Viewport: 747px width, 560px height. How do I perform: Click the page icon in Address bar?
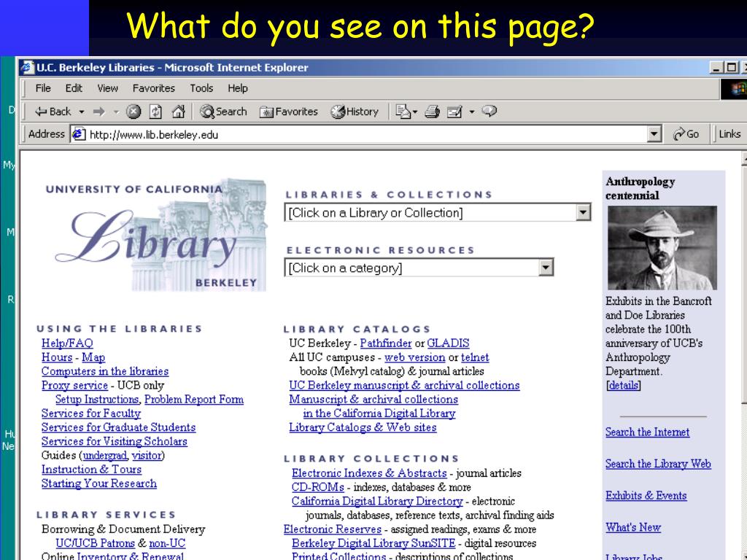[x=78, y=134]
